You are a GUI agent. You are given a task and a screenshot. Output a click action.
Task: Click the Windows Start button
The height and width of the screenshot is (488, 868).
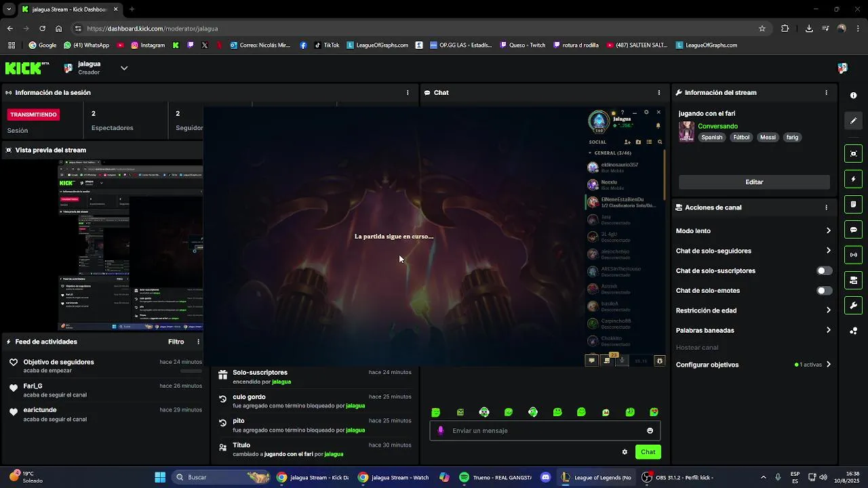160,477
